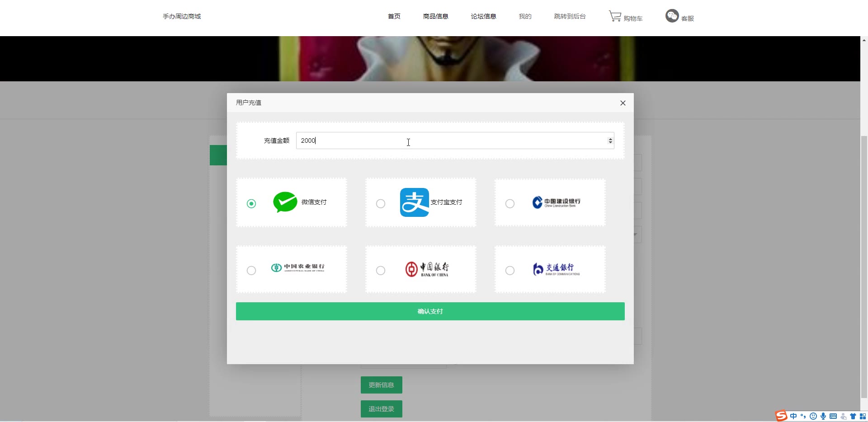Click the 充值金额 number spinner arrows

(x=610, y=141)
